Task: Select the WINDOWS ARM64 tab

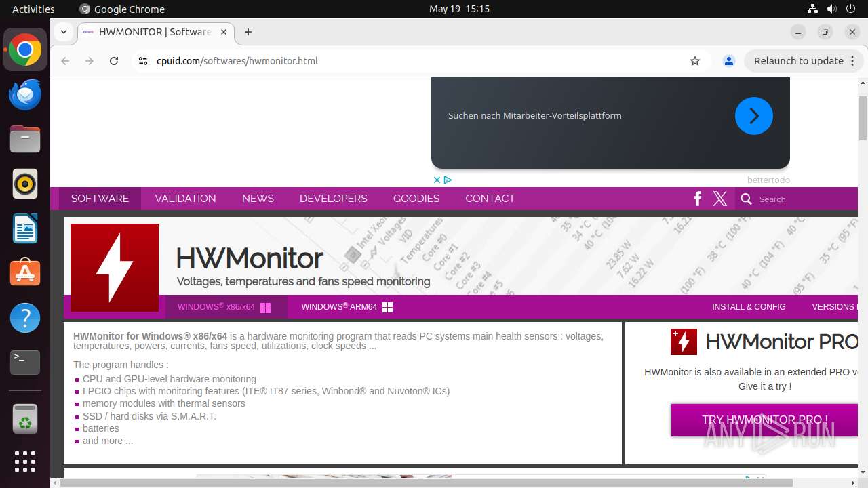Action: 347,307
